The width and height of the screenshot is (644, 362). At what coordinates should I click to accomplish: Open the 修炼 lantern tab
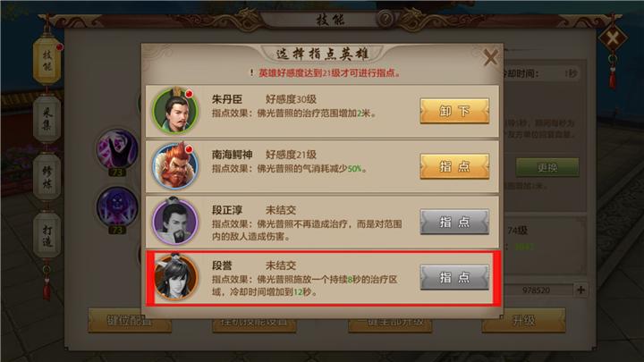click(x=47, y=177)
